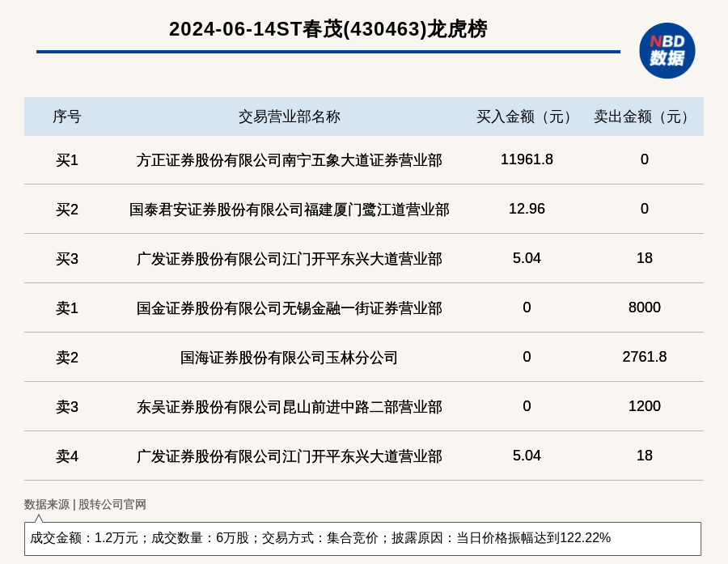Viewport: 728px width, 564px height.
Task: Click the buy amount 11961.8
Action: click(x=527, y=159)
